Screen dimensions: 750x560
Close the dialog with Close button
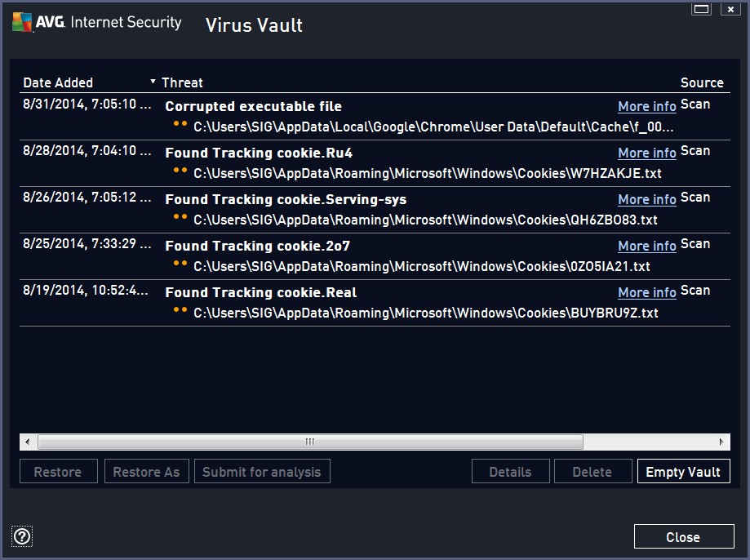[x=684, y=536]
